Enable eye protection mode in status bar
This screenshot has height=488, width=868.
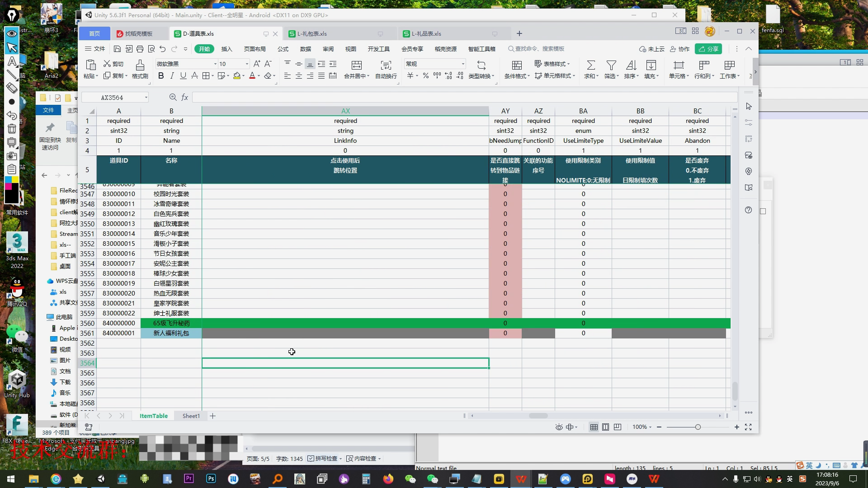559,427
